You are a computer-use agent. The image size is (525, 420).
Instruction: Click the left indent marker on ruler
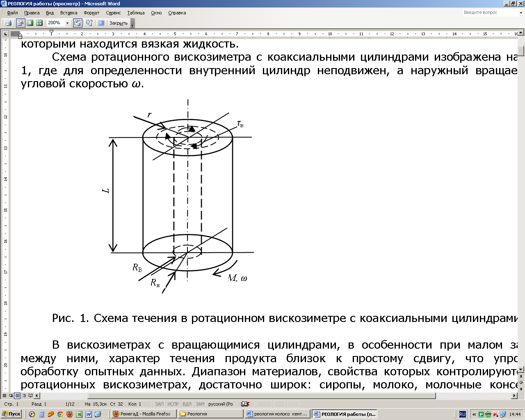tap(20, 37)
